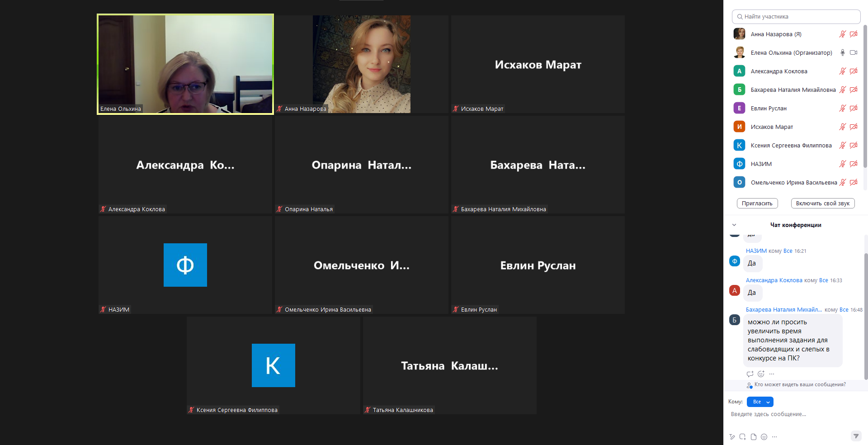Open more chat options ellipsis in bottom toolbar
The width and height of the screenshot is (868, 445).
pos(774,437)
